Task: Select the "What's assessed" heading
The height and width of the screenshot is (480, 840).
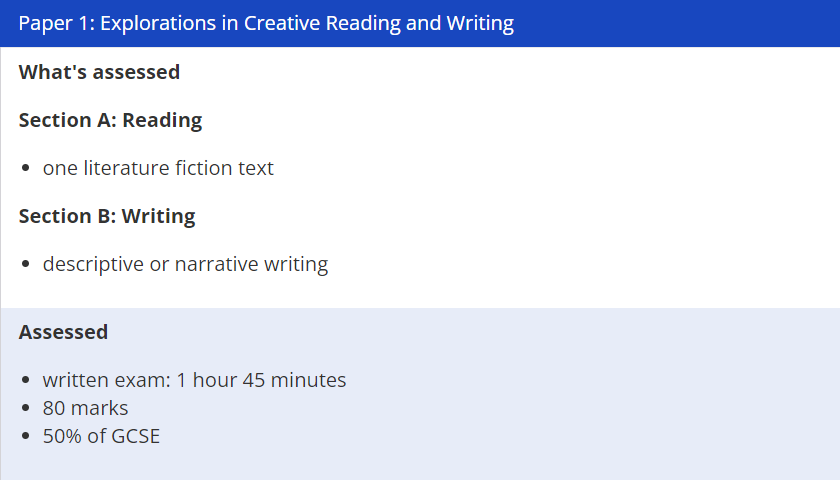Action: click(99, 72)
